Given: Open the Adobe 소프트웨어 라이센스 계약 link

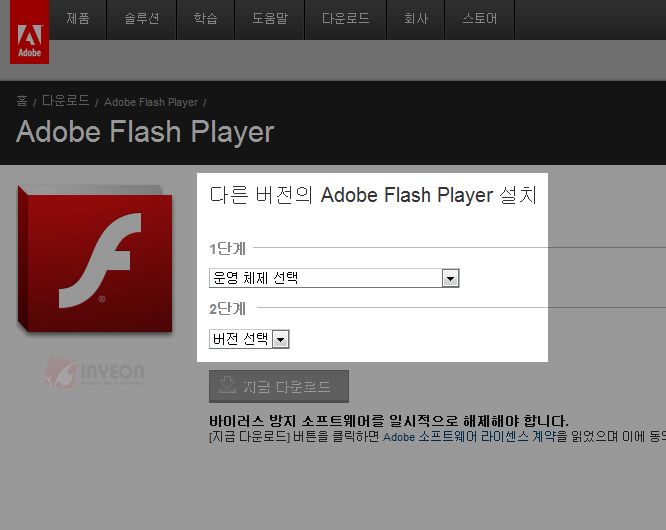Looking at the screenshot, I should click(469, 437).
